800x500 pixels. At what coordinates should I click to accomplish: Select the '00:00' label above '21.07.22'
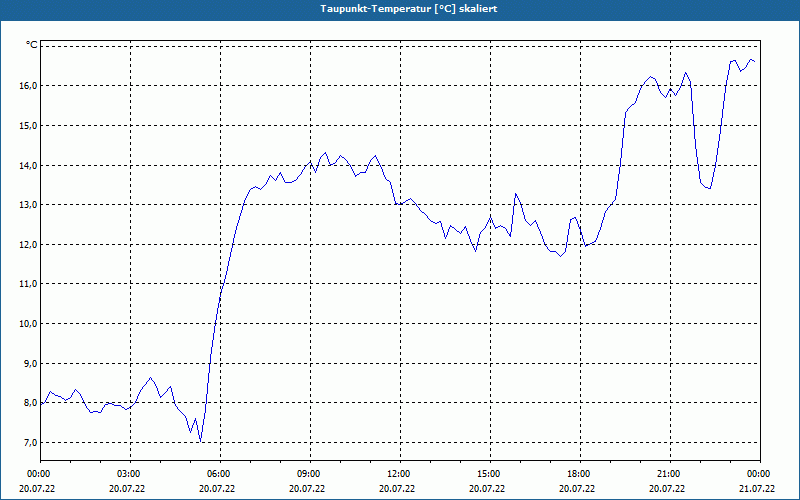click(759, 474)
